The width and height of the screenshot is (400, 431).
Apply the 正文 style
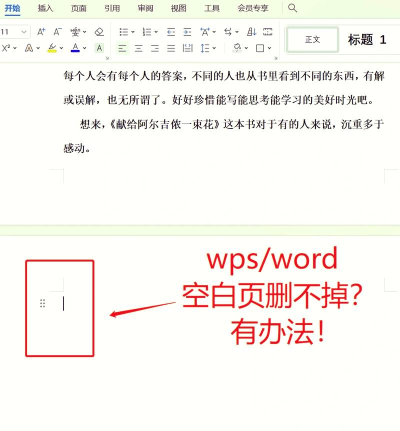[312, 40]
